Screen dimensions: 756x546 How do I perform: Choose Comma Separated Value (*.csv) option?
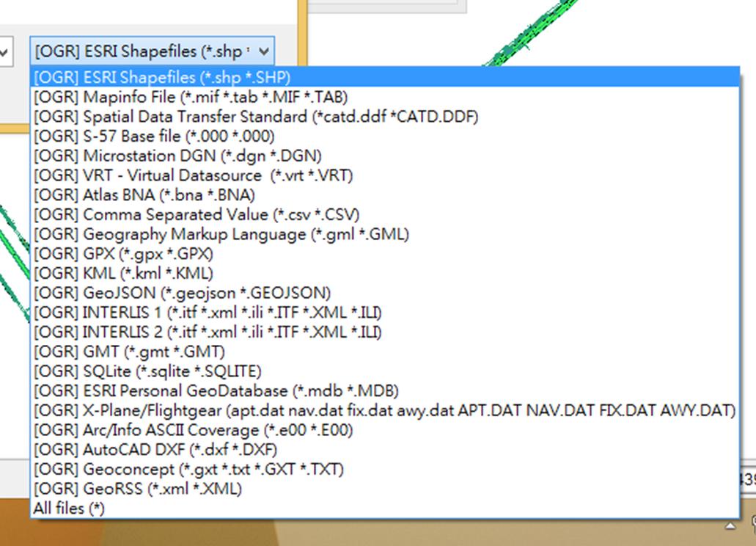coord(385,214)
